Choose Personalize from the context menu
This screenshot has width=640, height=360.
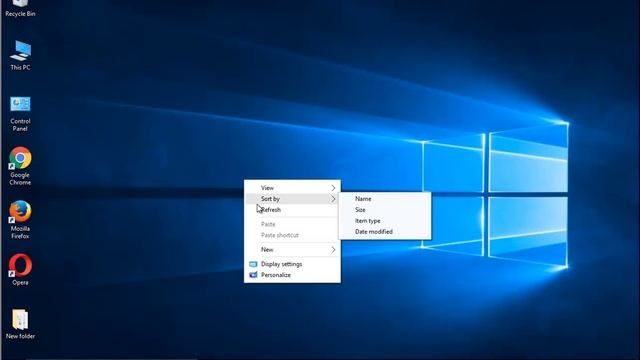click(x=292, y=275)
